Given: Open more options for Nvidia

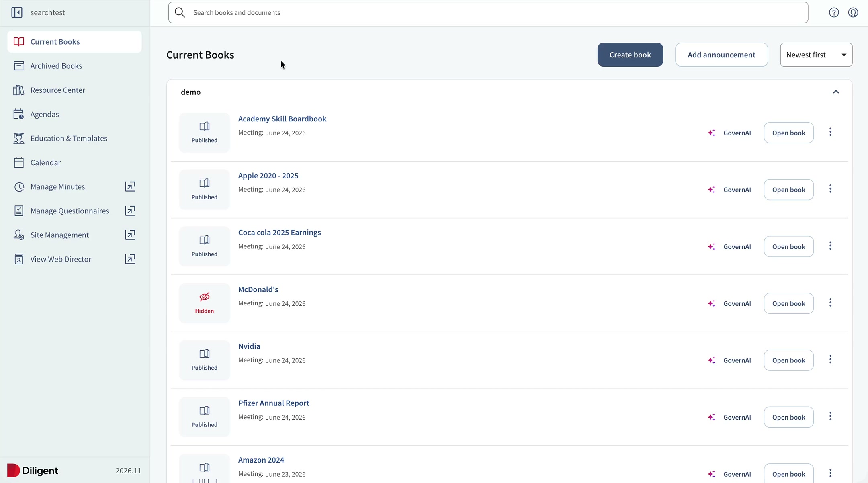Looking at the screenshot, I should (830, 360).
